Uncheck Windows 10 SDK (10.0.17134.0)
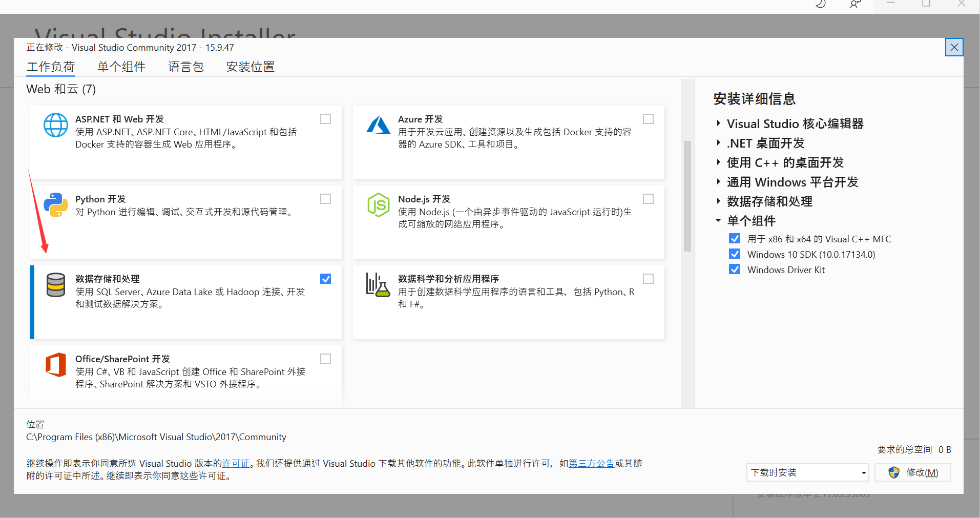The height and width of the screenshot is (518, 980). click(734, 254)
